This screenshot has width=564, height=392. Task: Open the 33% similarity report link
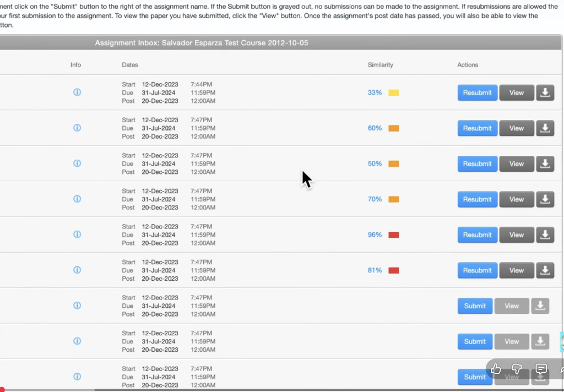pyautogui.click(x=375, y=92)
